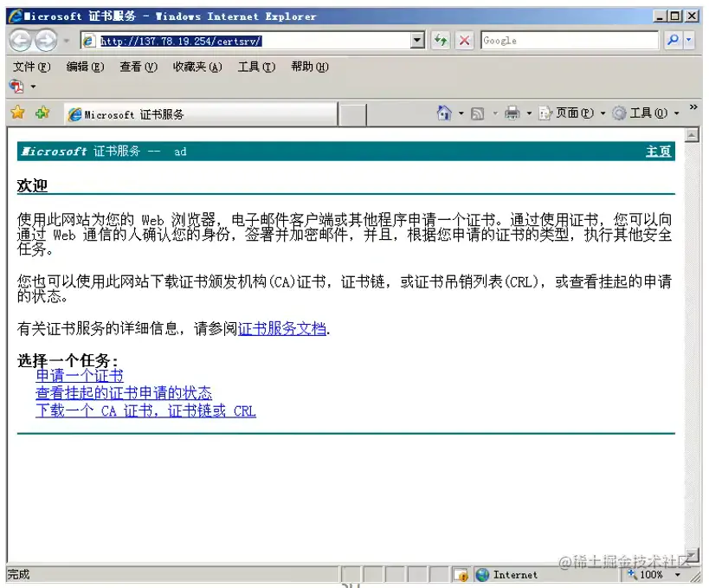Click the browser Forward arrow button

click(x=46, y=41)
